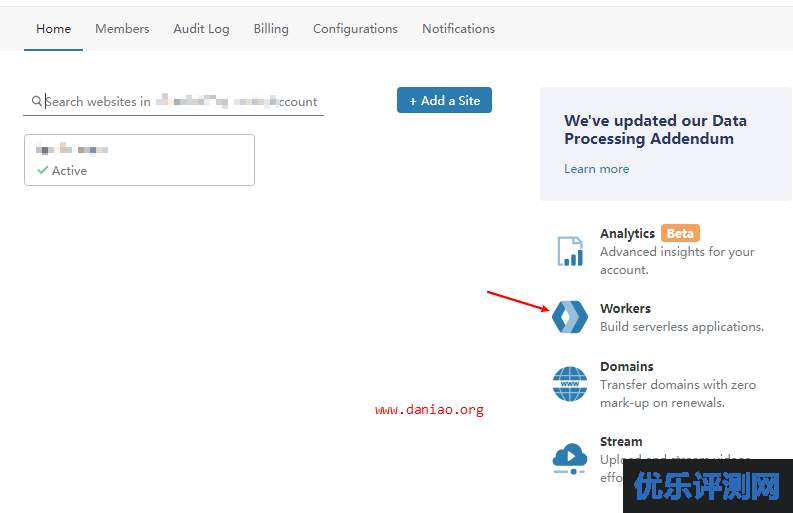
Task: Go to the Billing tab
Action: pyautogui.click(x=271, y=29)
